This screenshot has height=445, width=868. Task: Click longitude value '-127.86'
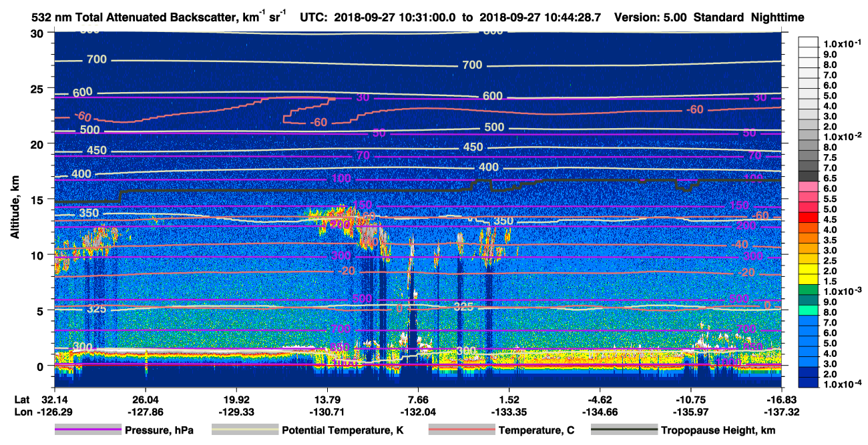[x=146, y=412]
